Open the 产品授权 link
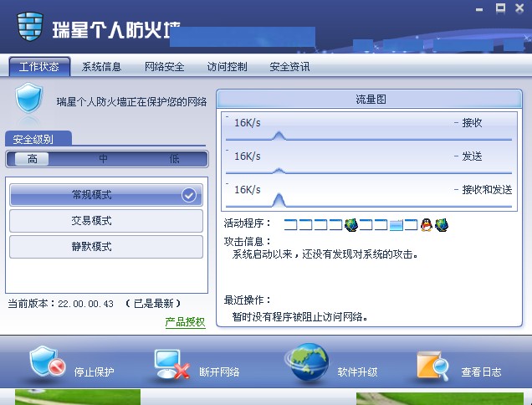 tap(185, 322)
